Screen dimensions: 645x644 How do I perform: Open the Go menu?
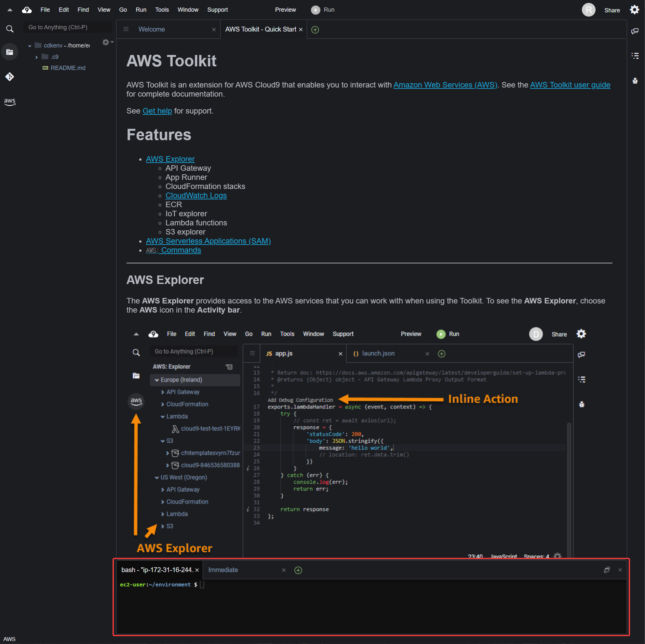click(123, 10)
